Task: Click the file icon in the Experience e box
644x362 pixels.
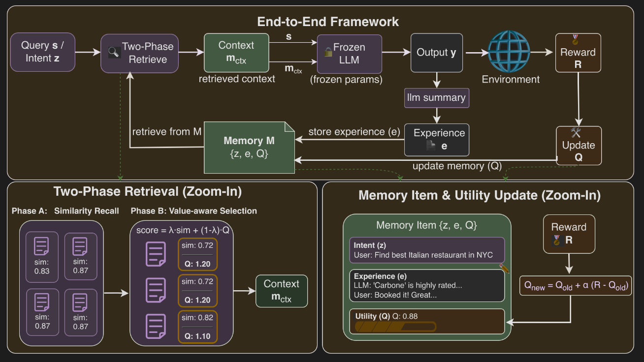Action: 431,146
